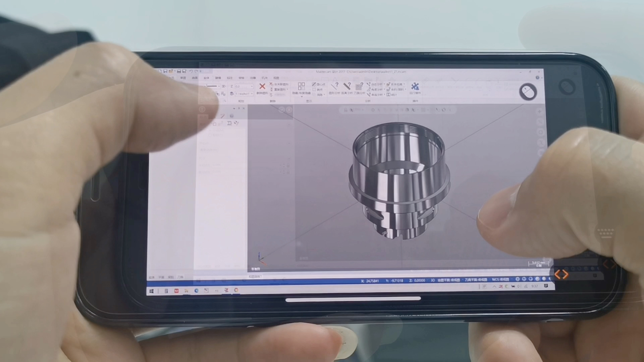Click the red X delete entities icon

coord(262,86)
